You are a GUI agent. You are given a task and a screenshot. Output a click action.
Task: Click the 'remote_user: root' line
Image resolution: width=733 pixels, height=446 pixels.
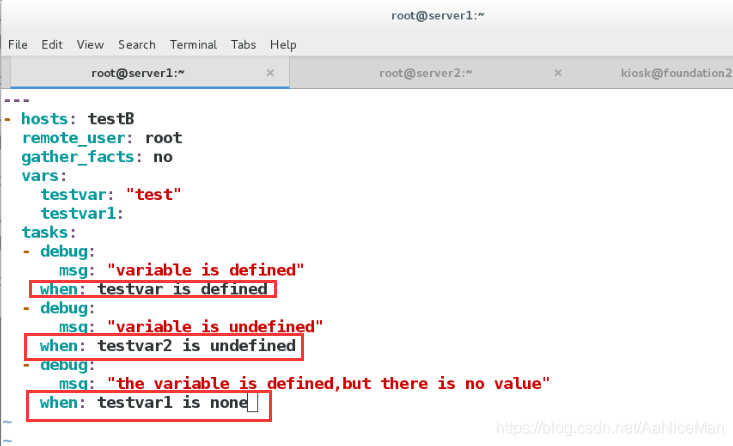pos(102,138)
